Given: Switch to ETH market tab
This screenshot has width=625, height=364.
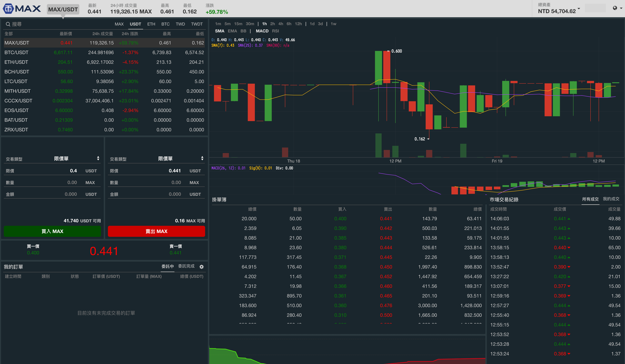Looking at the screenshot, I should coord(151,24).
